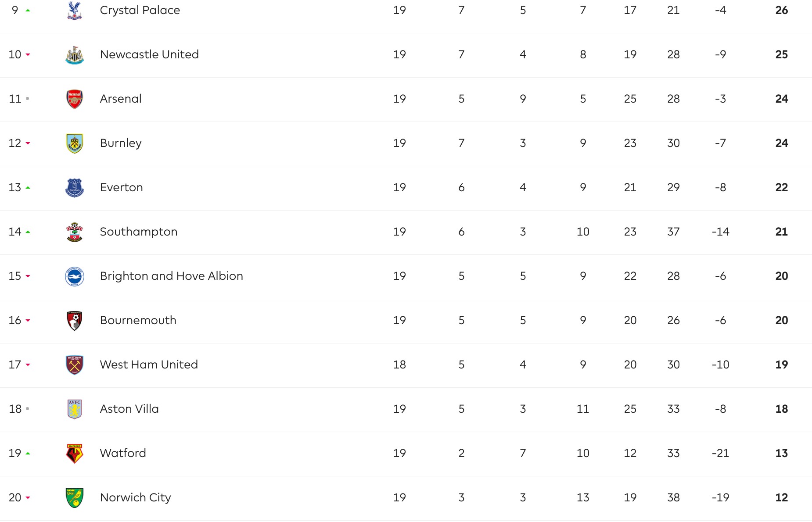Click the Norwich City team name
Viewport: 812px width, 522px height.
pos(135,497)
